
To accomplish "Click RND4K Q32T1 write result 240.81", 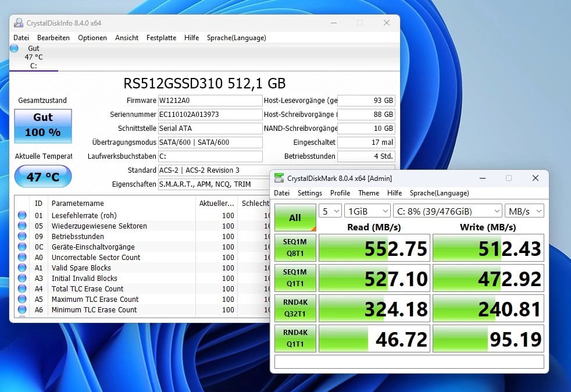I will pyautogui.click(x=488, y=308).
